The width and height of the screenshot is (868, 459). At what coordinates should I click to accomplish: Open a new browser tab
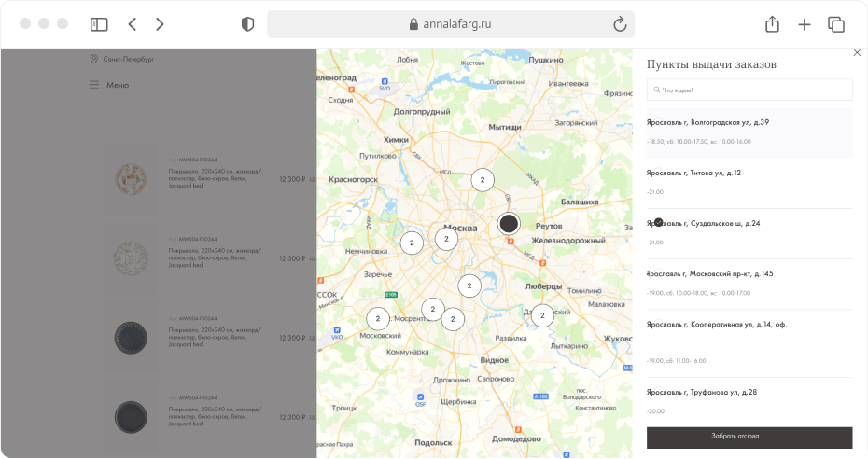805,24
